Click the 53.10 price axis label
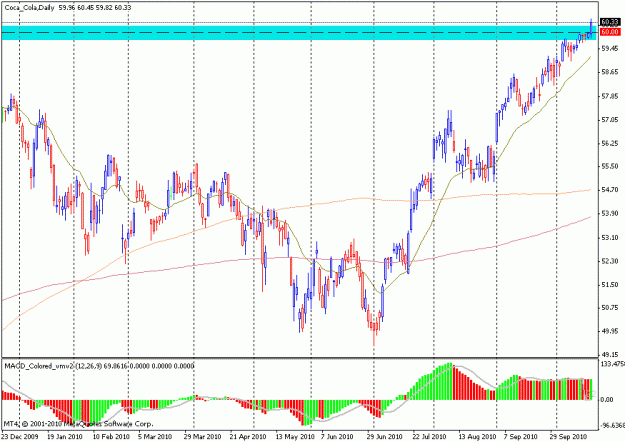Viewport: 625px width, 442px height. [x=610, y=238]
